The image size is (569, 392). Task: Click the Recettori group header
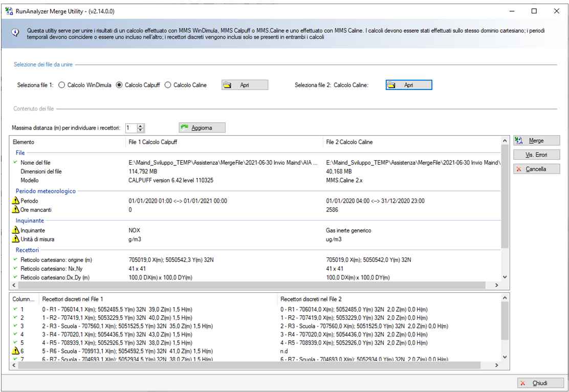(x=27, y=250)
